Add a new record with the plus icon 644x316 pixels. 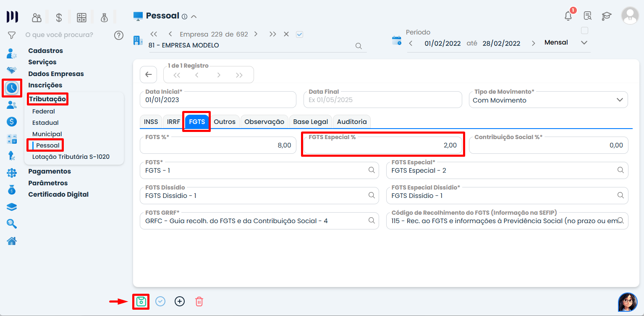coord(180,301)
